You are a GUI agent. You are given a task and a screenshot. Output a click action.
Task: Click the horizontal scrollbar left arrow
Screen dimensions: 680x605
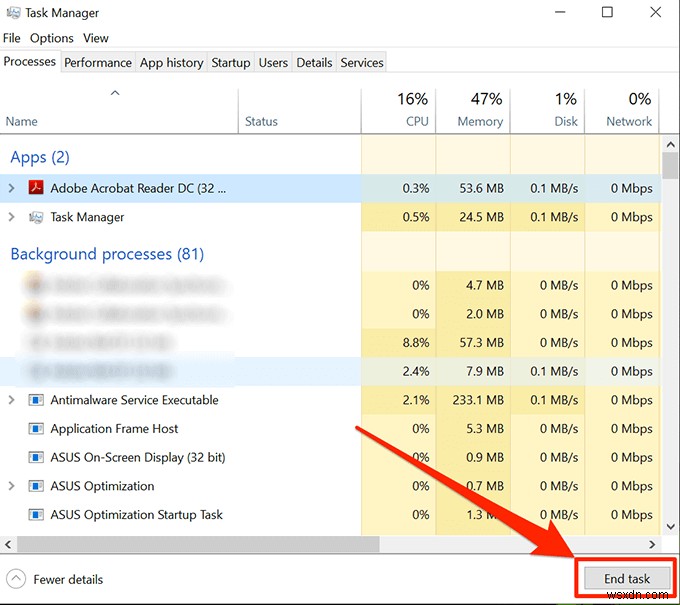8,544
